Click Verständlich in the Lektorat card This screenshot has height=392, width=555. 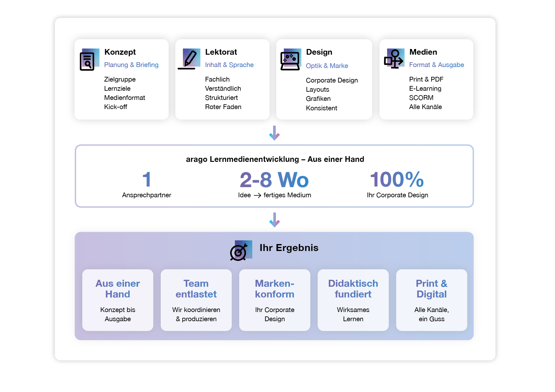coord(223,89)
